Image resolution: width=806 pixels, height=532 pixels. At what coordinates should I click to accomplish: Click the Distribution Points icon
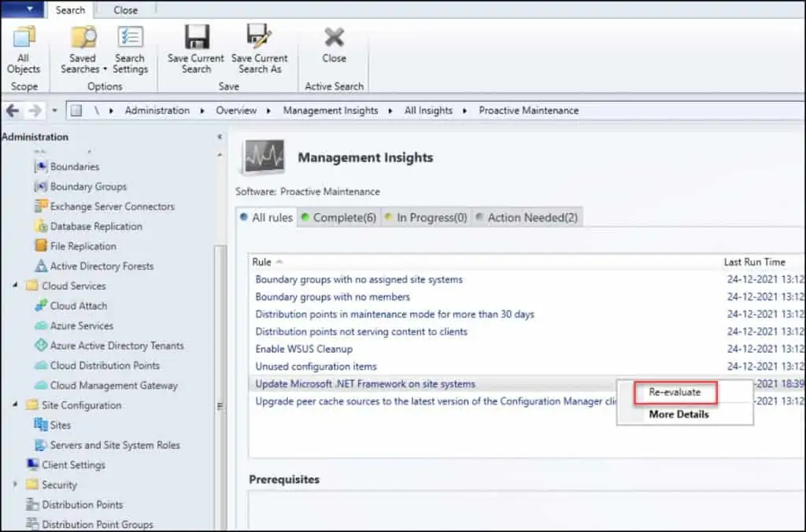pos(32,504)
